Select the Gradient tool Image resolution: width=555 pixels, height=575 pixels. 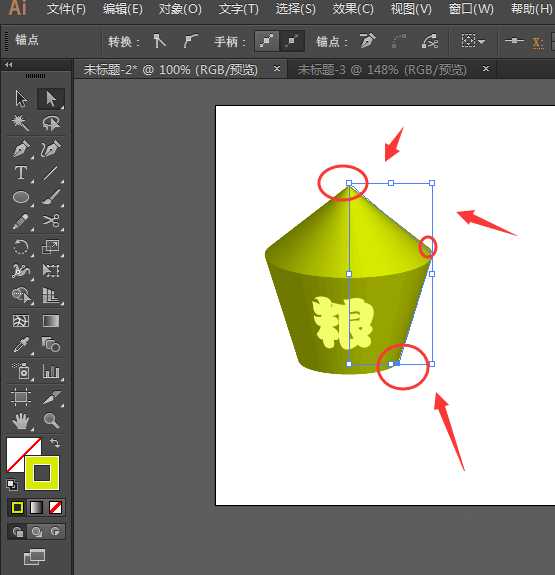coord(51,321)
